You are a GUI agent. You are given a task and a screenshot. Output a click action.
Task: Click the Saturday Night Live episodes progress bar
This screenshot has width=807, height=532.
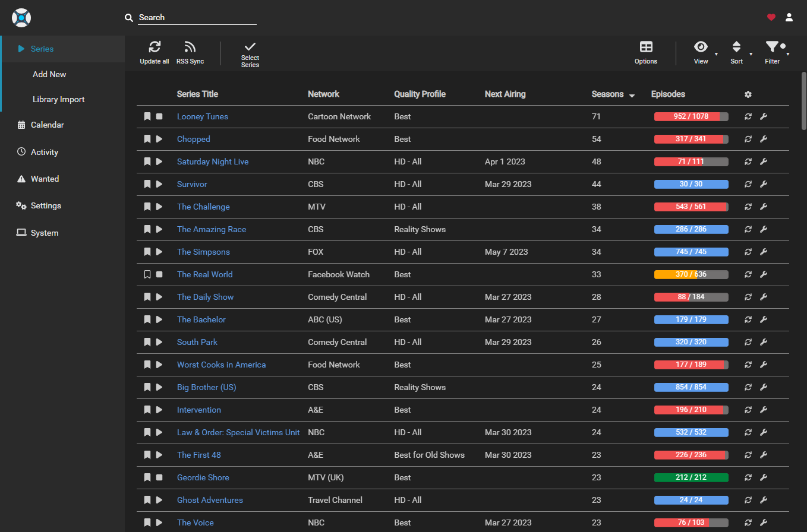[x=691, y=161]
